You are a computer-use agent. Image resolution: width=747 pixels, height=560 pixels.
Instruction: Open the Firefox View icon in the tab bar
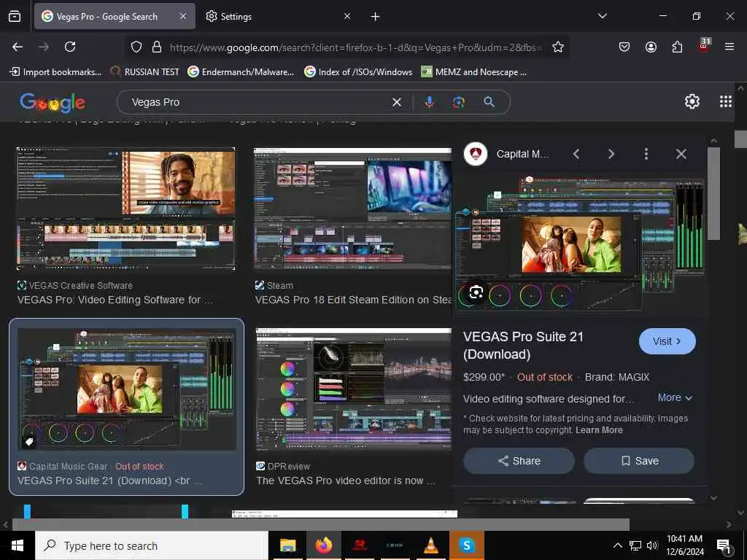(15, 17)
